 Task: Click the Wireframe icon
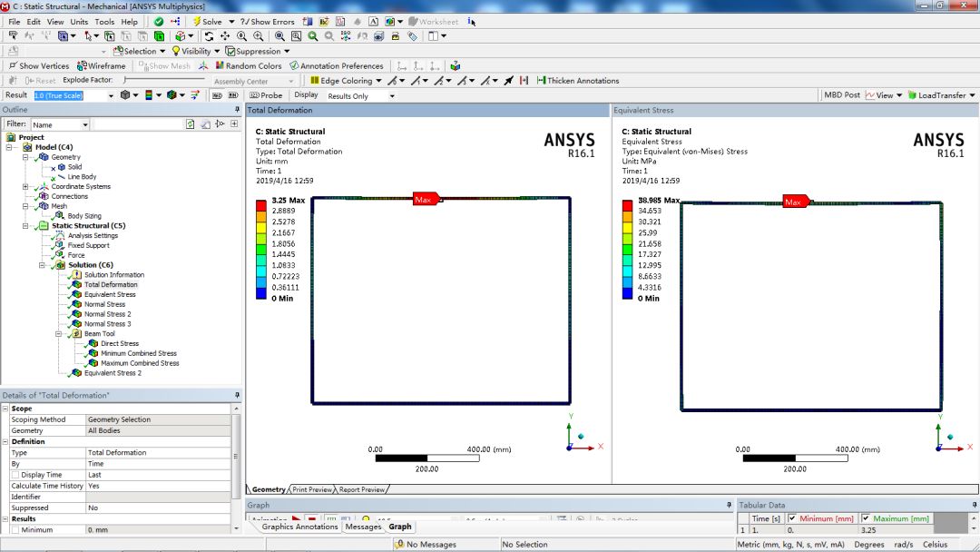(x=82, y=65)
